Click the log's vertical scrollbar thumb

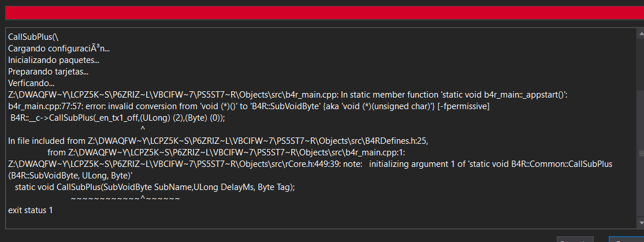coord(639,153)
